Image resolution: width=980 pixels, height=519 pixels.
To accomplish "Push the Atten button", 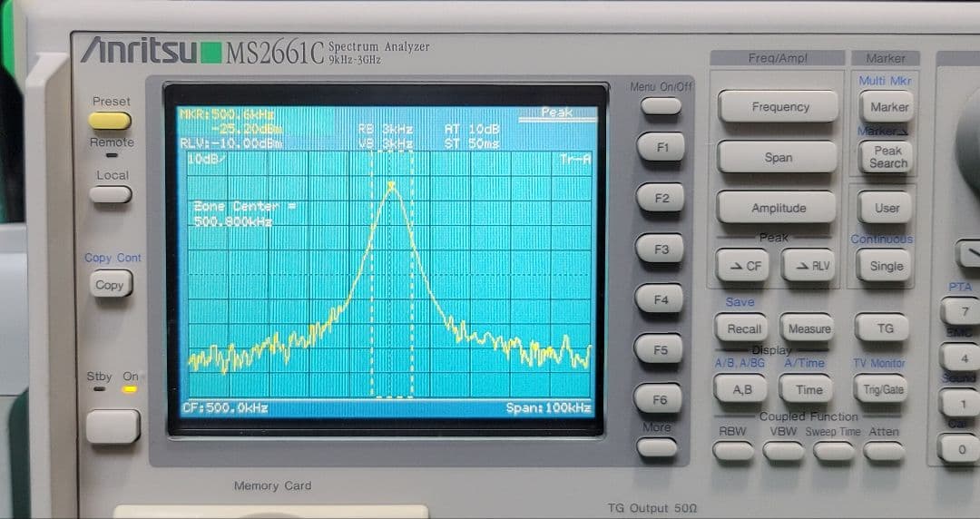I will tap(884, 452).
